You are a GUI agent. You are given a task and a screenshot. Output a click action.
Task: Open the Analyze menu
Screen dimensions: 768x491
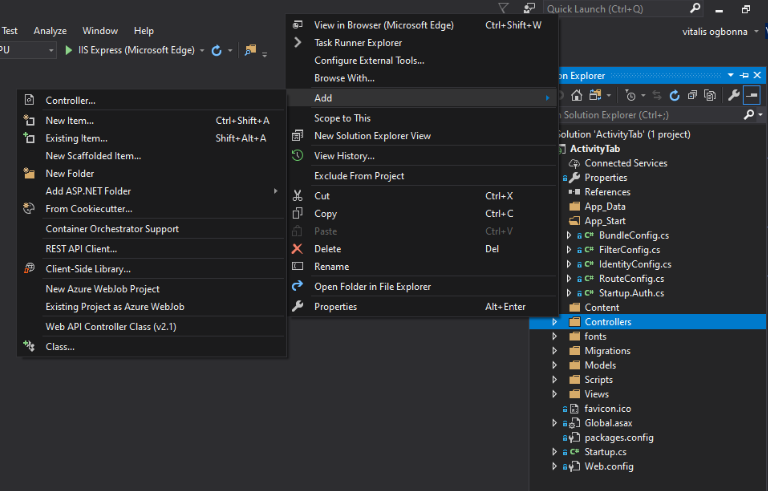click(50, 31)
